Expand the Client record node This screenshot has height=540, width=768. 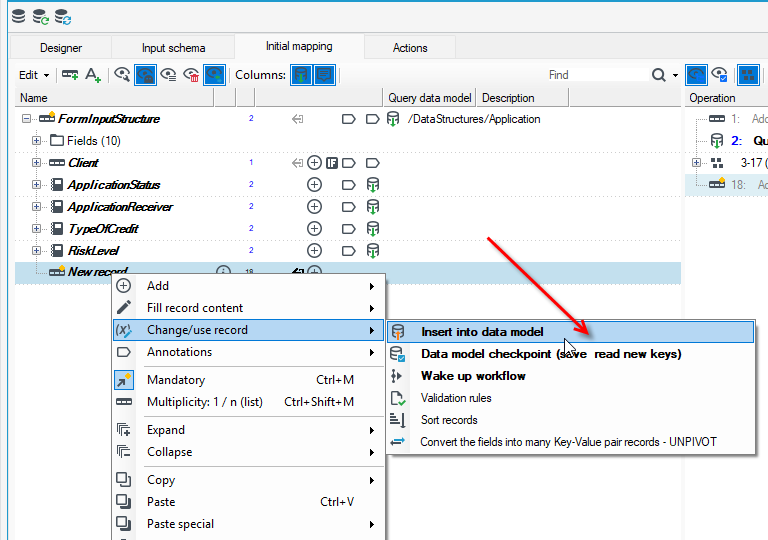(x=36, y=163)
